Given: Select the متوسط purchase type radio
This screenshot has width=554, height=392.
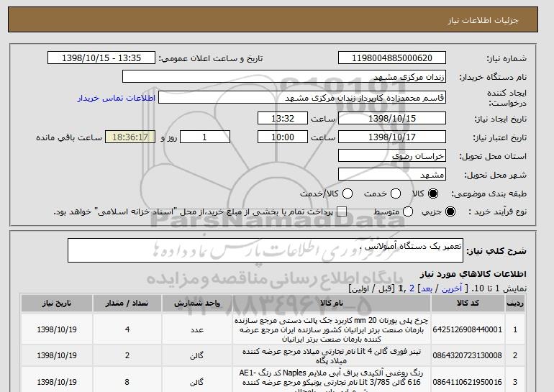Looking at the screenshot, I should tap(408, 211).
